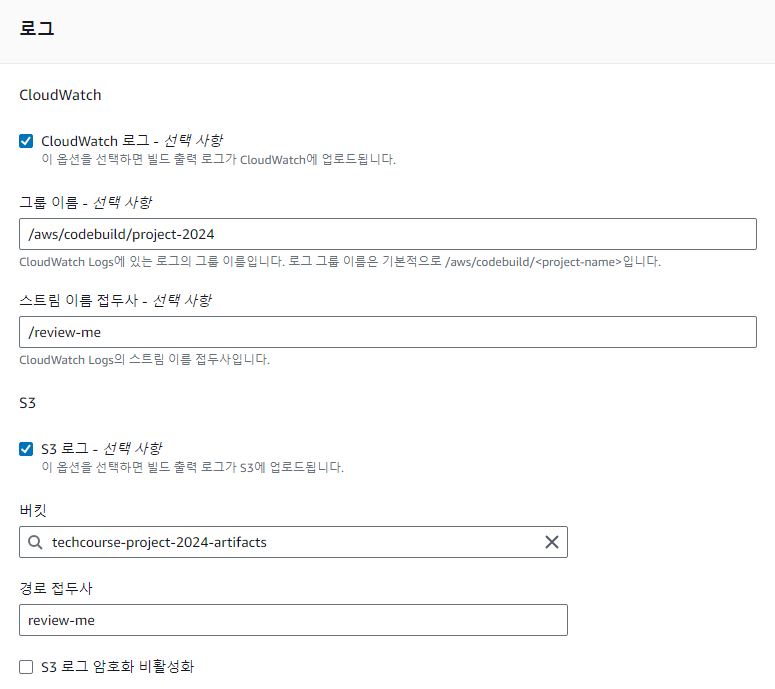Click the 그룹 이름 - 선택 사항 label

coord(86,202)
